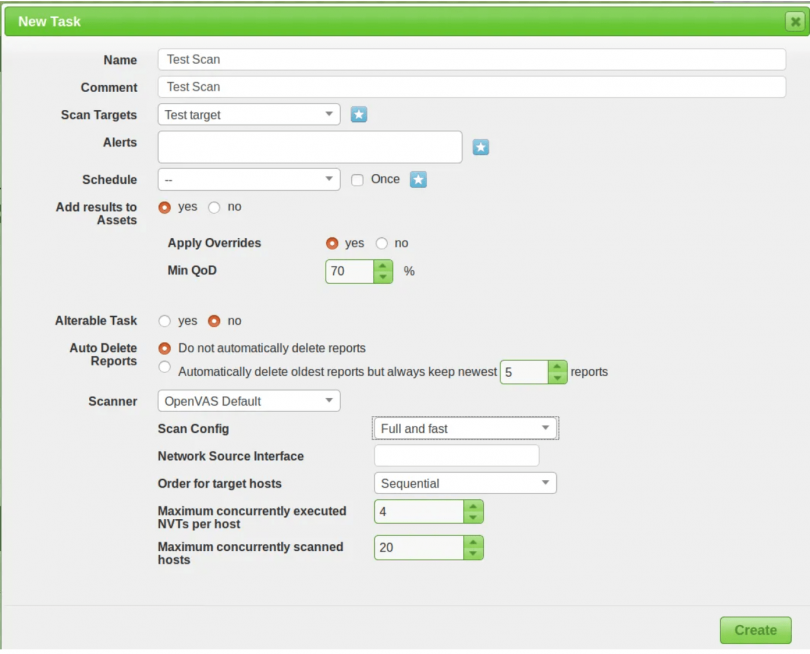810x654 pixels.
Task: Enable the Once schedule checkbox
Action: (357, 179)
